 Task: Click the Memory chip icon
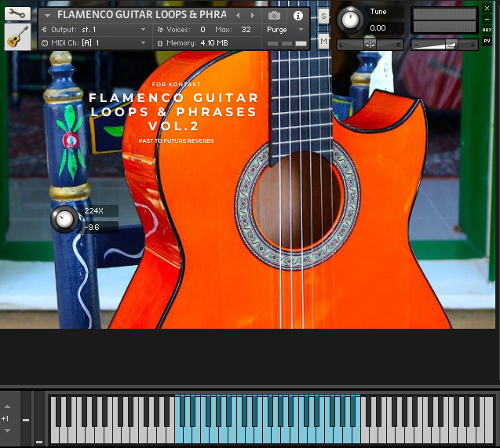160,43
